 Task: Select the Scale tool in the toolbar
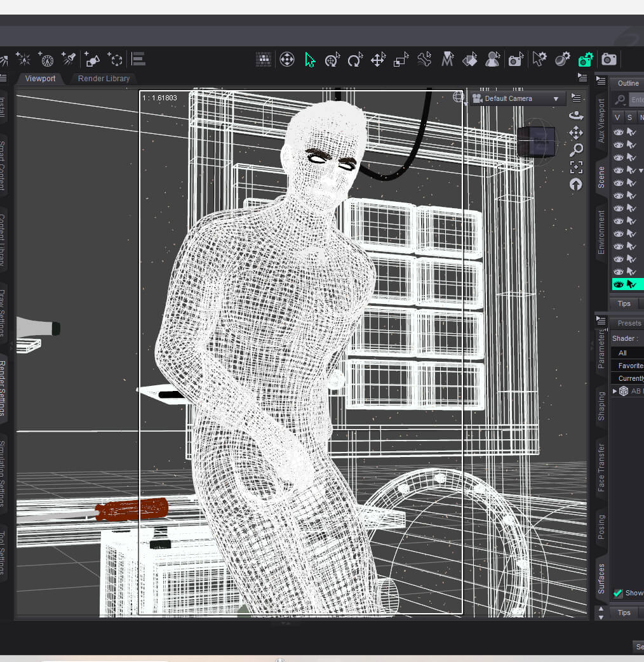[401, 60]
